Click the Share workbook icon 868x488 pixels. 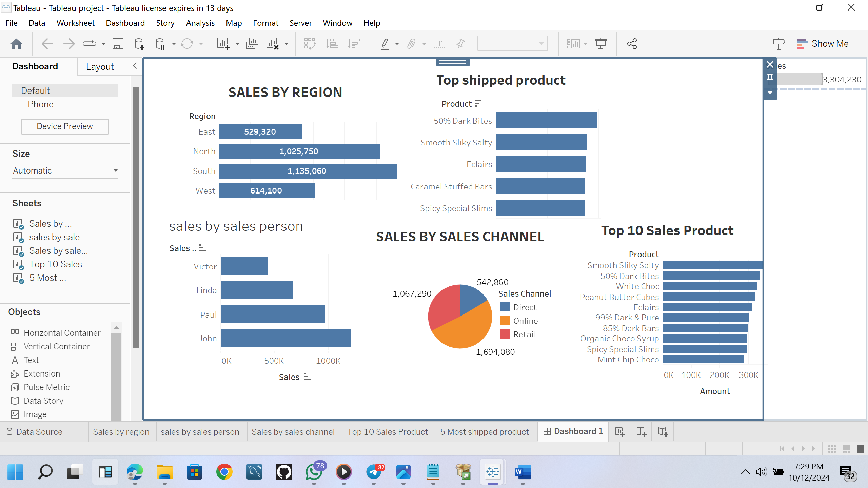[x=632, y=44]
